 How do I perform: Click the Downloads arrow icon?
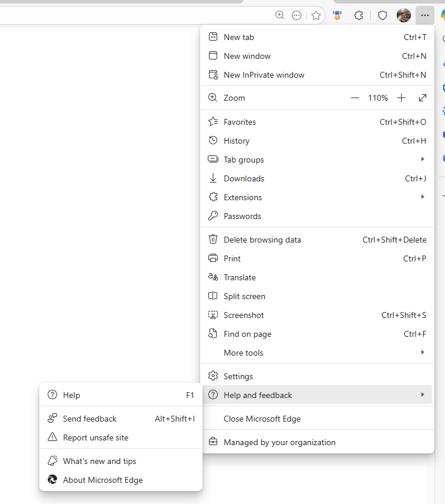(x=213, y=178)
